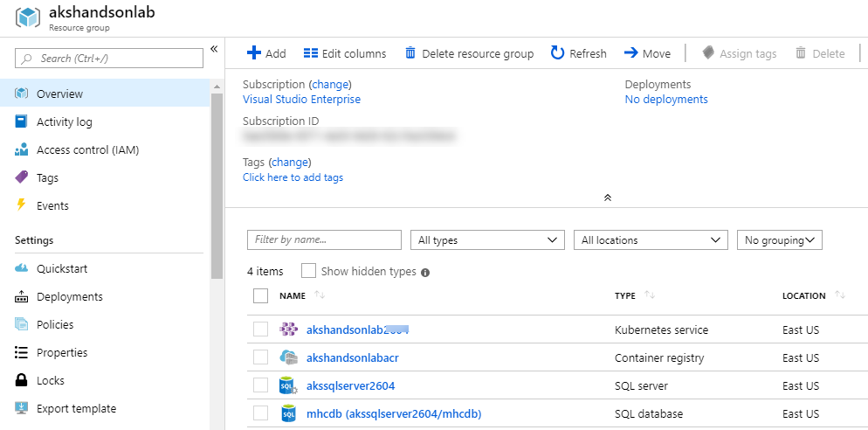Click the sidebar Search (Ctrl+/) field

click(x=109, y=59)
